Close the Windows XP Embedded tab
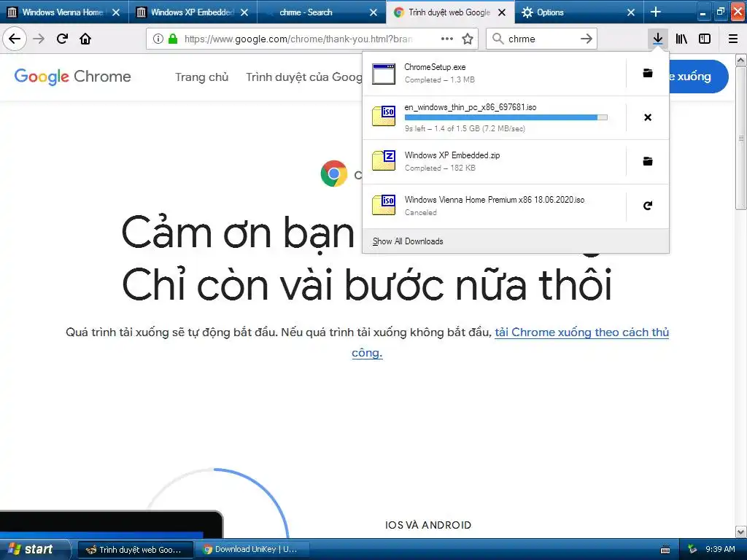This screenshot has width=747, height=560. pyautogui.click(x=244, y=12)
